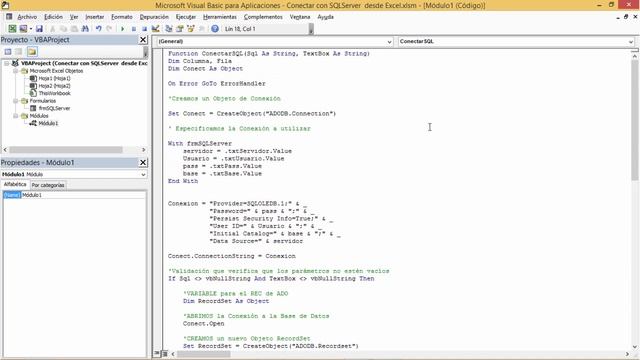Click scroll-right arrow of Project panel
This screenshot has width=640, height=360.
143,150
